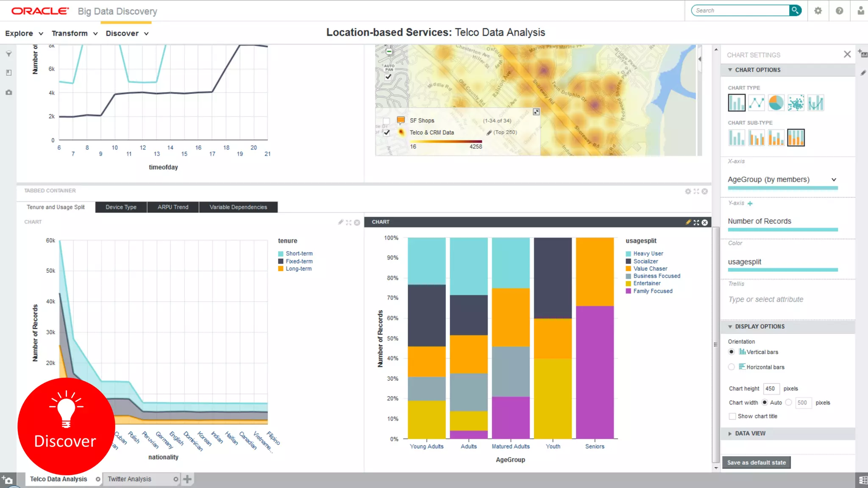Viewport: 868px width, 488px height.
Task: Select the pie chart type icon
Action: (x=776, y=103)
